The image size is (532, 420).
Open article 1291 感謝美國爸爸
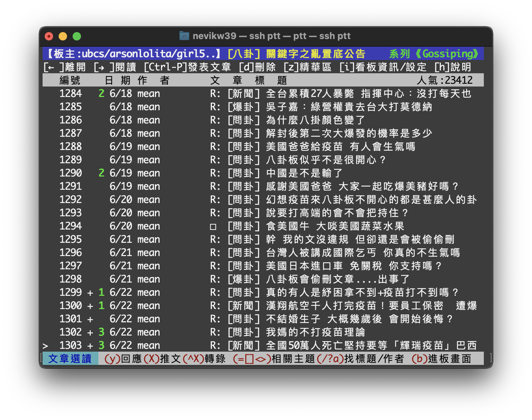[263, 186]
